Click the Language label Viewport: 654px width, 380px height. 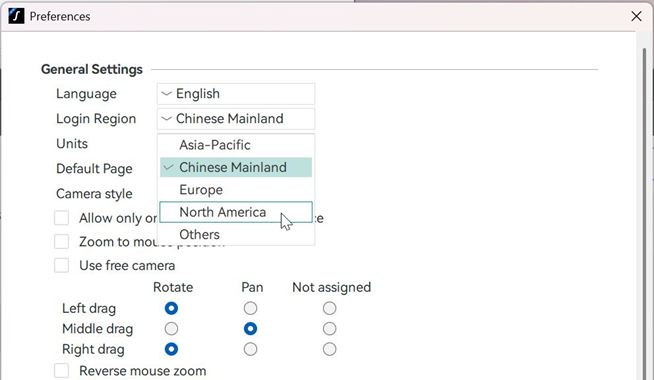pos(86,94)
